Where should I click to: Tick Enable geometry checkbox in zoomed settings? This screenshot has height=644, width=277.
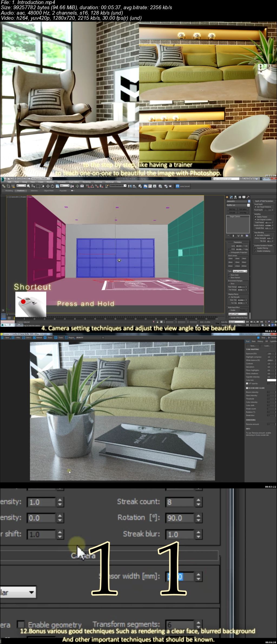(21, 624)
